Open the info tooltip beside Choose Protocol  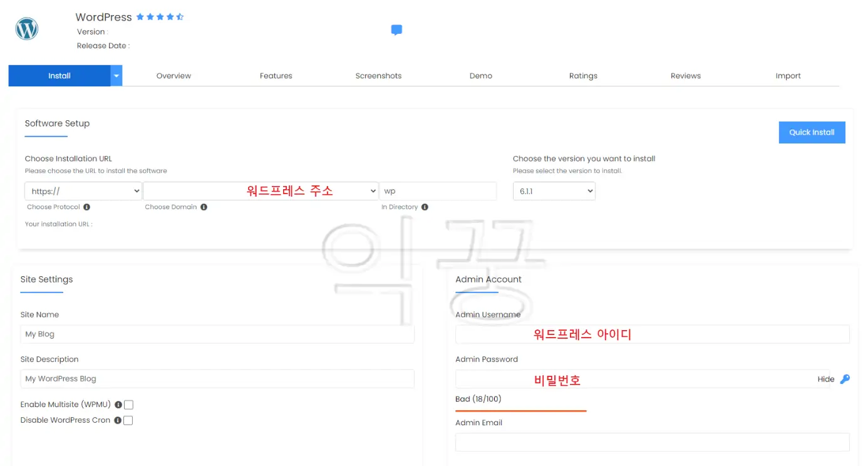(x=86, y=207)
